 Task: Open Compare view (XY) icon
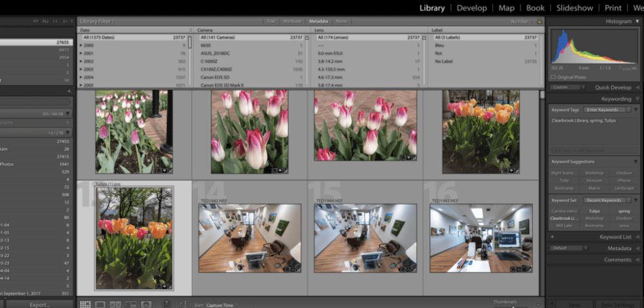coord(115,305)
